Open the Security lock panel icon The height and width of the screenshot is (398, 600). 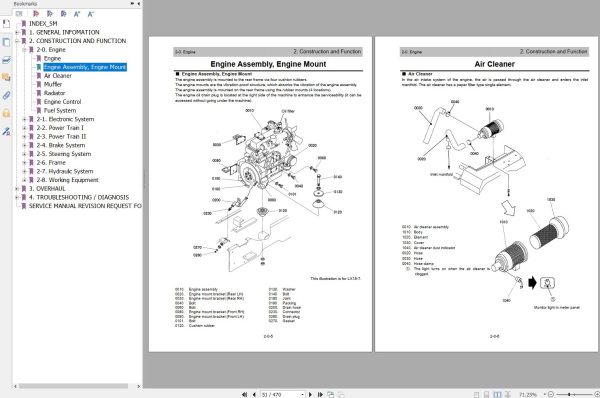6,113
